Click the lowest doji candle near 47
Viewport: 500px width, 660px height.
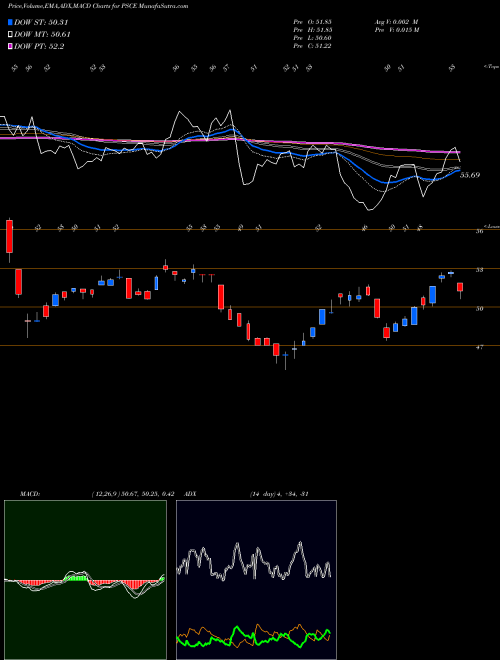[285, 356]
